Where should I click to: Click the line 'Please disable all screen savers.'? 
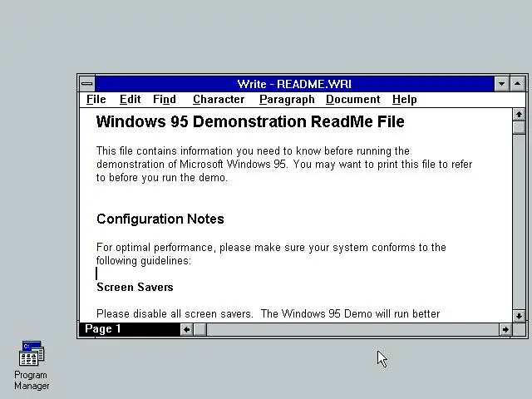pos(175,314)
